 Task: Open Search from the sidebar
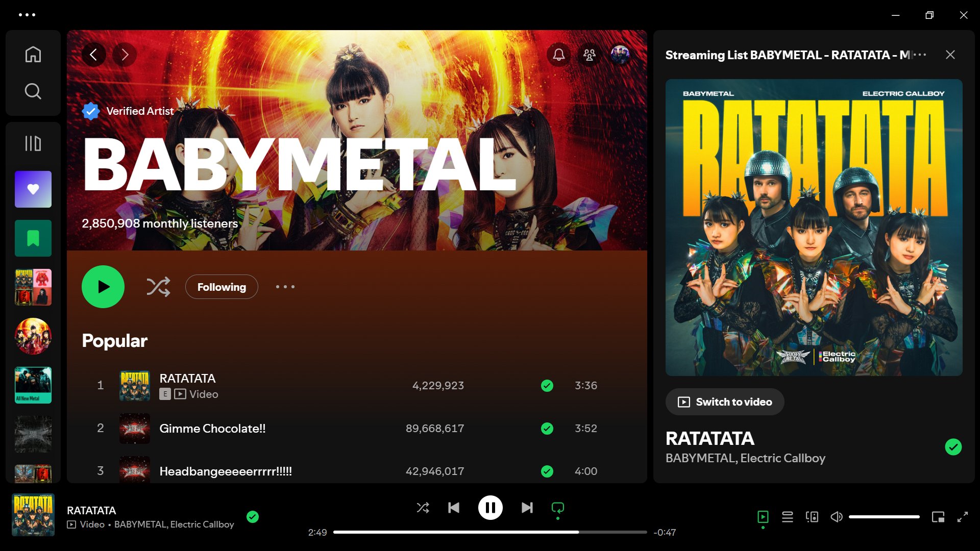33,91
